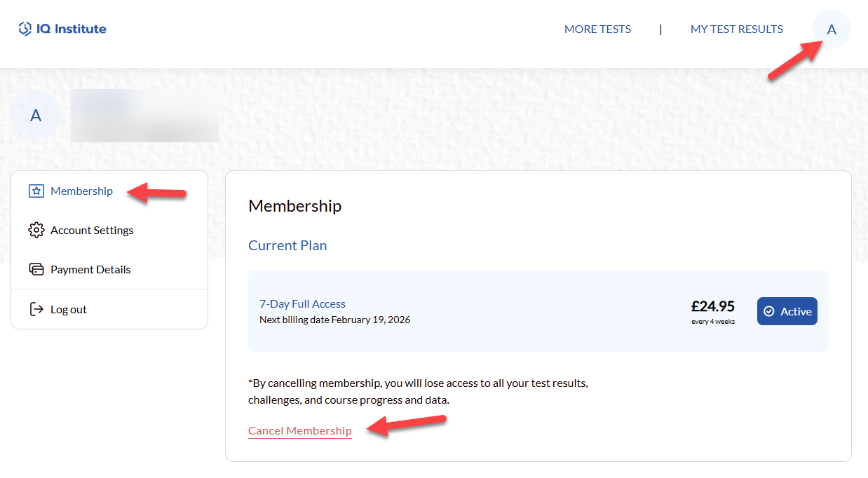
Task: Open the MORE TESTS page
Action: [597, 29]
